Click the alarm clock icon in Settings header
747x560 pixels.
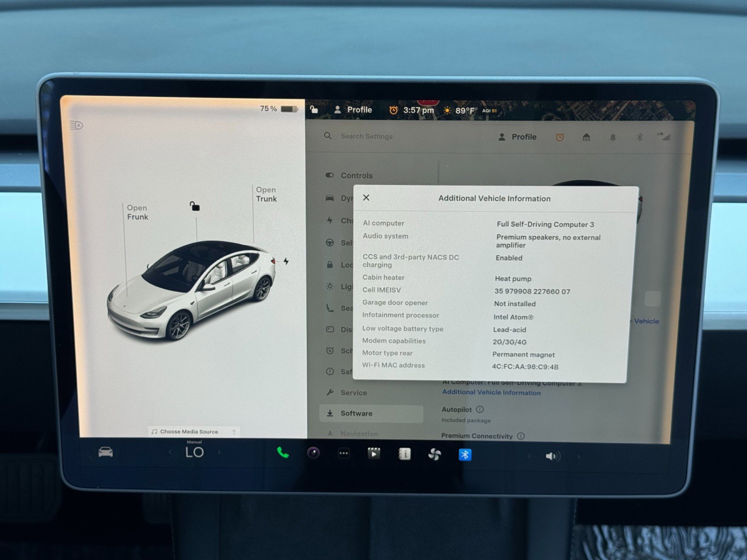coord(560,137)
